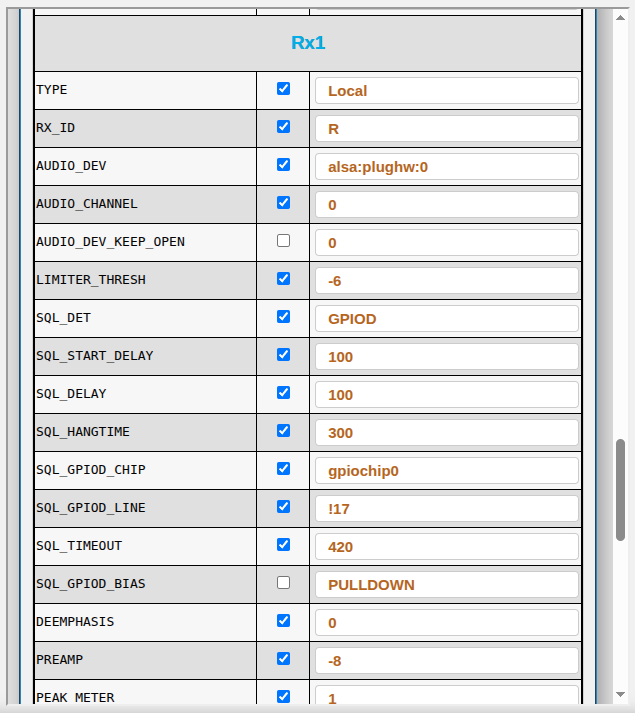The image size is (635, 713).
Task: Focus the SQL_GPIOD_CHIP gpiochip0 field
Action: click(x=447, y=471)
